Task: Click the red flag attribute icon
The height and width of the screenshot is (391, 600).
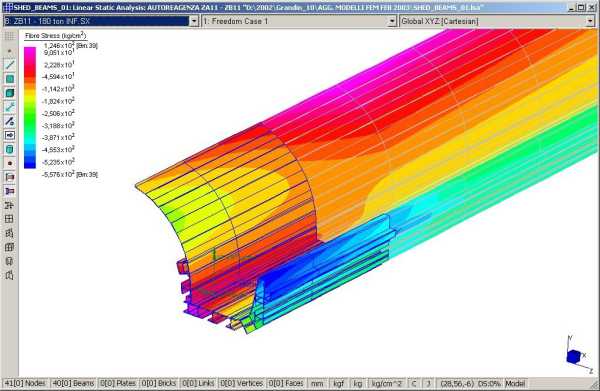Action: [x=10, y=177]
